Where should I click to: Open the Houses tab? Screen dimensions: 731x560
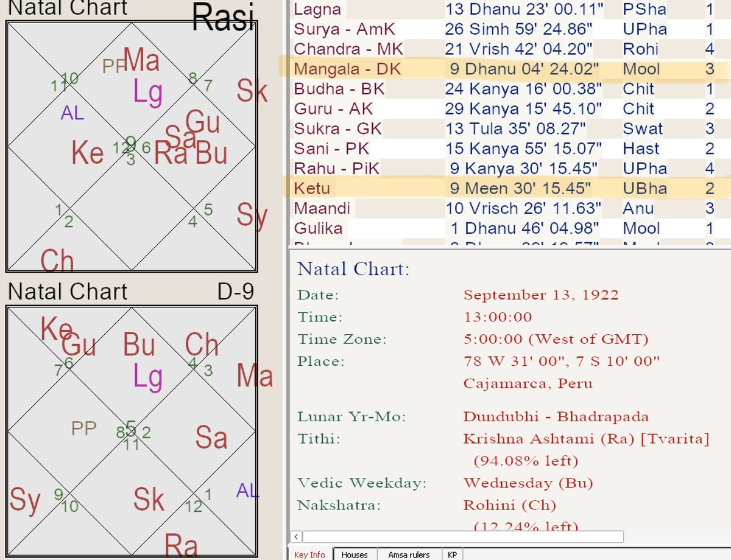pos(355,555)
